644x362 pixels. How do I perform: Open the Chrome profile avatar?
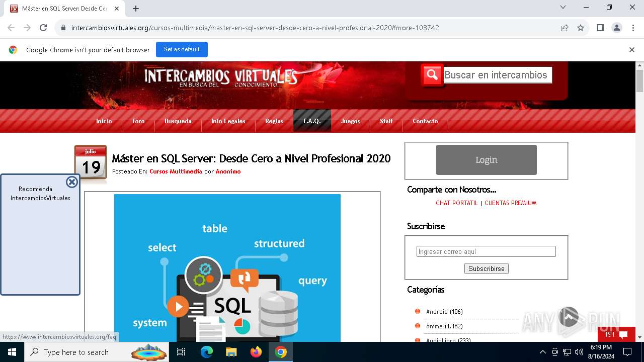coord(617,28)
